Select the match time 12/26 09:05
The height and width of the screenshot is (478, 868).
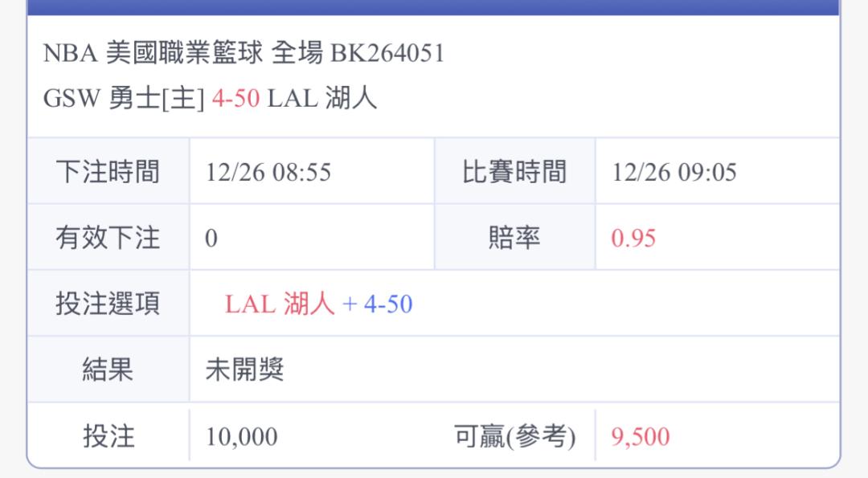coord(674,172)
